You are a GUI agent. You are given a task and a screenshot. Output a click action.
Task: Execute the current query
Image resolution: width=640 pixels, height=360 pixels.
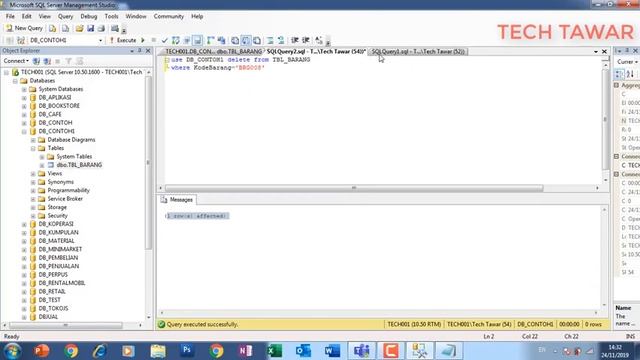(x=124, y=40)
